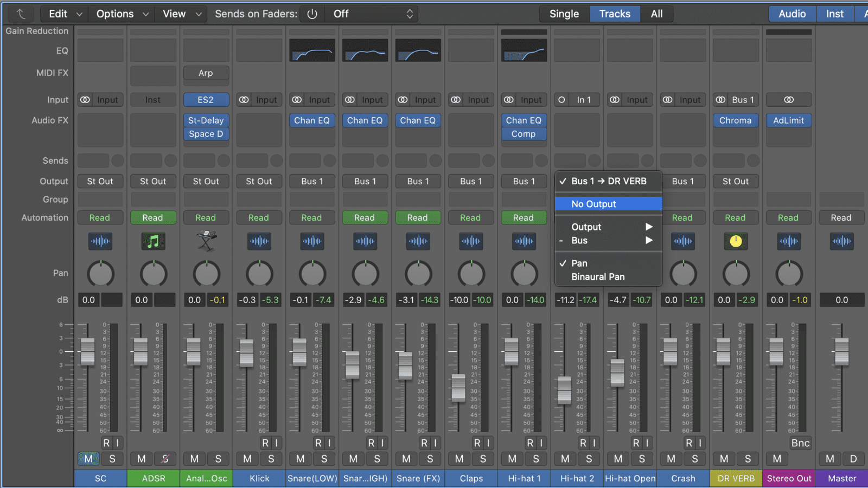
Task: Click the Klick track waveform icon
Action: tap(259, 241)
